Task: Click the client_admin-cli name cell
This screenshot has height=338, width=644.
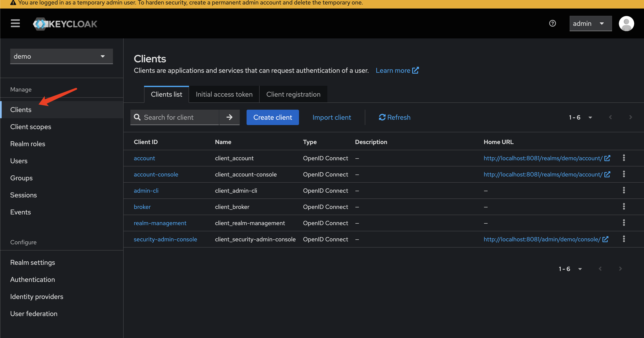Action: [x=236, y=191]
